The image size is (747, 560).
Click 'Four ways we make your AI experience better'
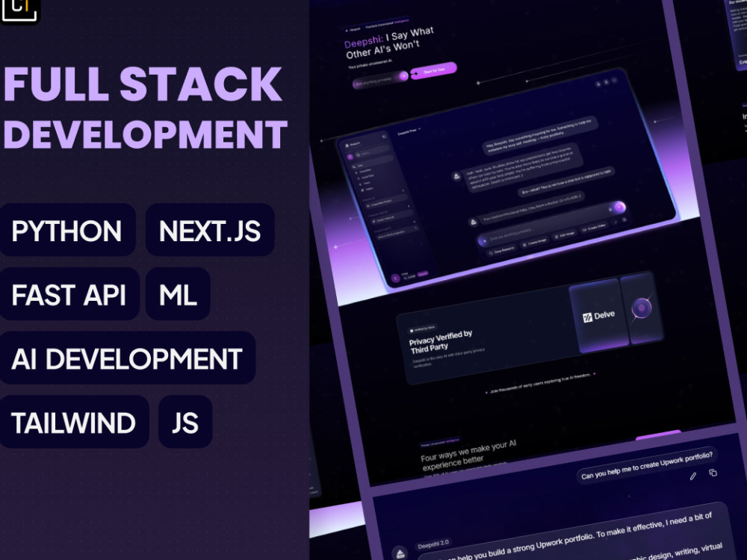[468, 455]
